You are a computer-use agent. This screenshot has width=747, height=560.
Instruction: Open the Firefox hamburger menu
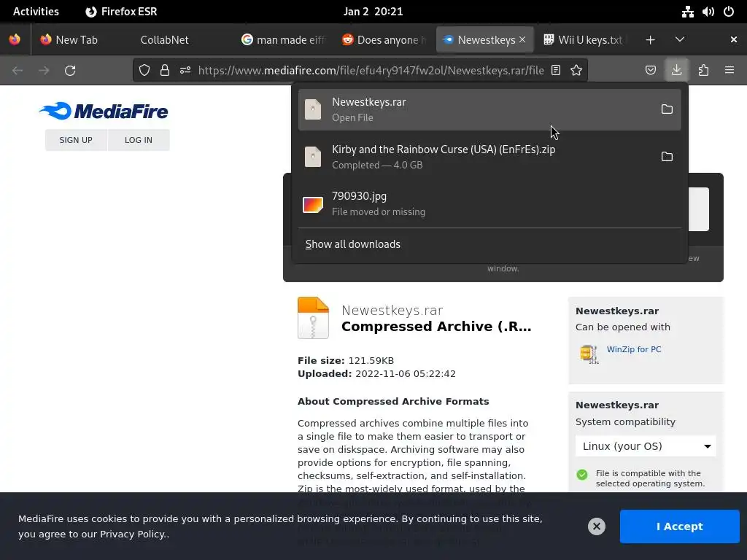729,70
